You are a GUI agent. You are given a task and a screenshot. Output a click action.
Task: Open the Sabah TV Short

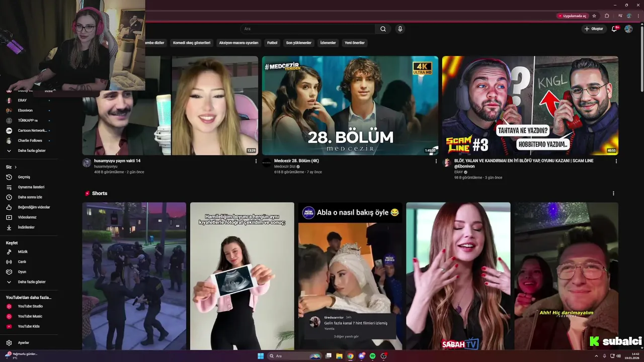point(458,276)
